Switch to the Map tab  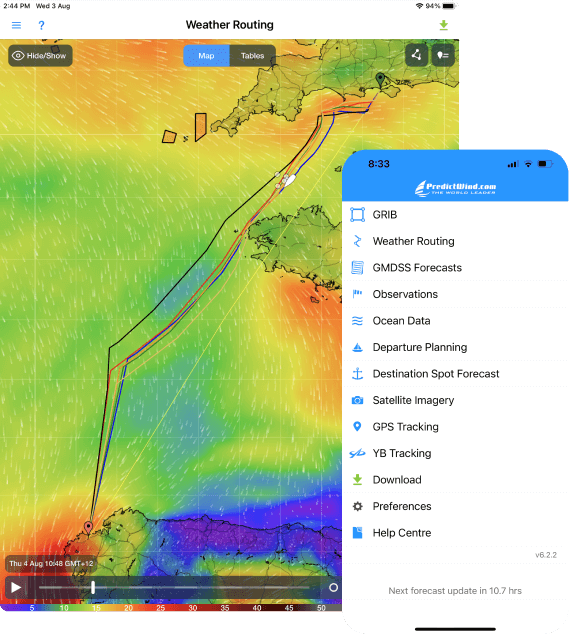[x=206, y=56]
